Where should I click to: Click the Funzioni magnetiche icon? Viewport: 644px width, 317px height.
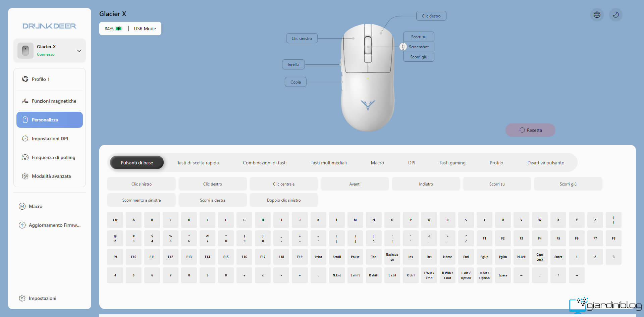[25, 101]
